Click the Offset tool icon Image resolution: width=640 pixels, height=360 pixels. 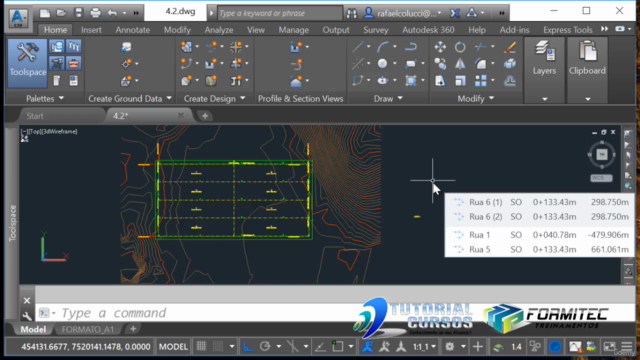point(510,81)
